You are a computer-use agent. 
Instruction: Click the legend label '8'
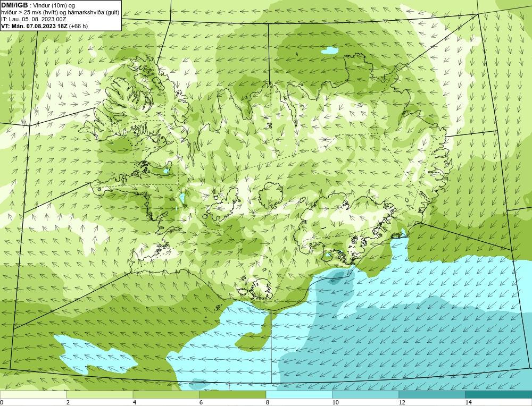pos(267,402)
